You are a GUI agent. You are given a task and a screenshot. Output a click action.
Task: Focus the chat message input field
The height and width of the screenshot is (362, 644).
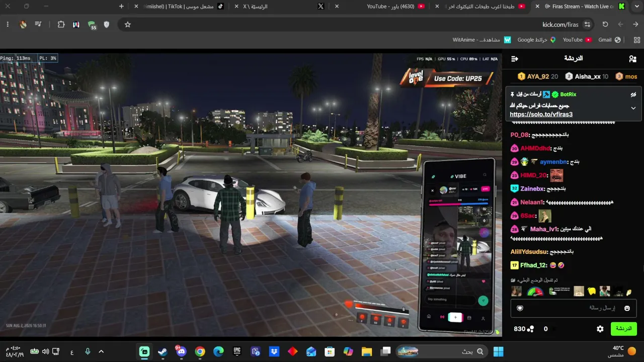coord(574,308)
